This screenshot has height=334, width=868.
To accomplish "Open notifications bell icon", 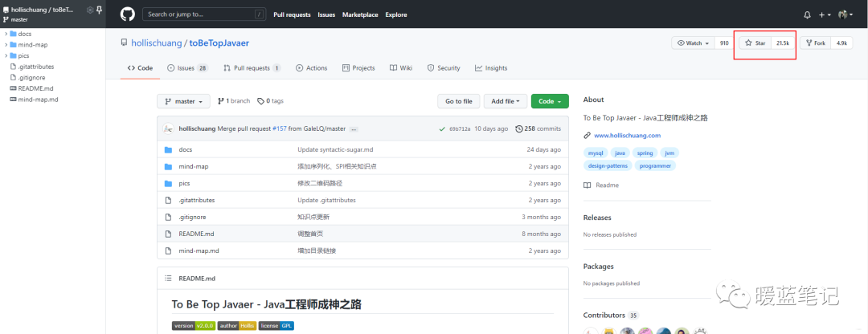I will 807,15.
